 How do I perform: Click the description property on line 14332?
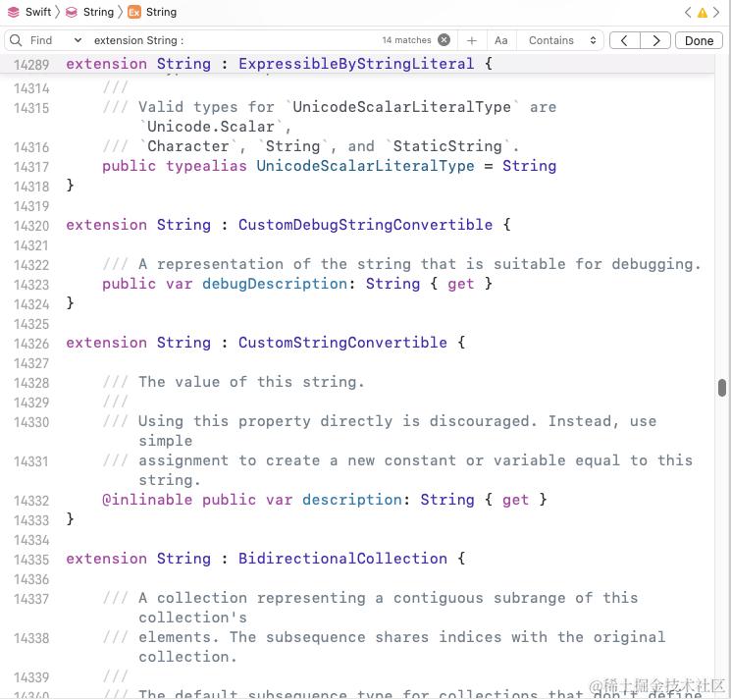pyautogui.click(x=352, y=500)
